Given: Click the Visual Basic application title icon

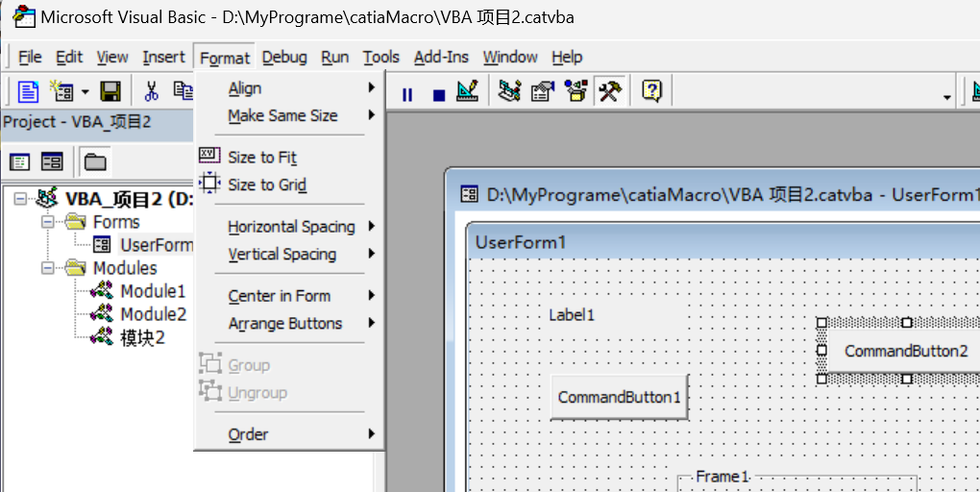Looking at the screenshot, I should pyautogui.click(x=24, y=17).
